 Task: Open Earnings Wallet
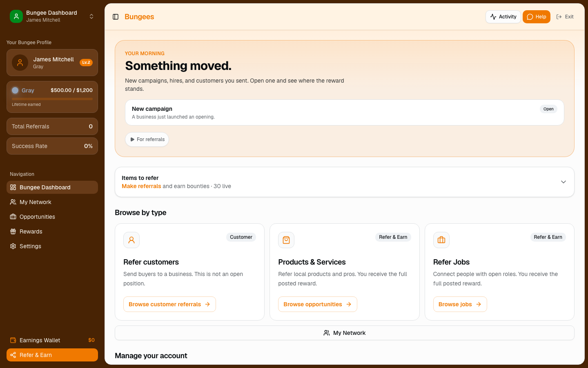[x=52, y=340]
